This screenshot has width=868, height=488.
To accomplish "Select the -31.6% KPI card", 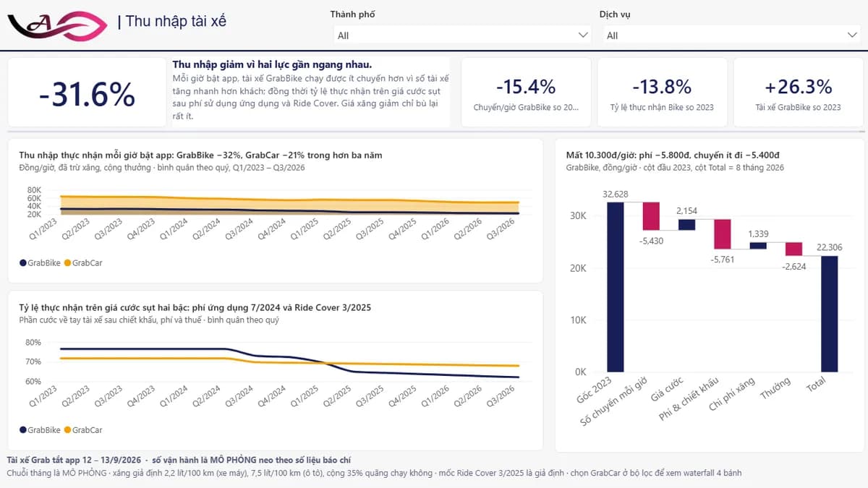I will coord(87,94).
